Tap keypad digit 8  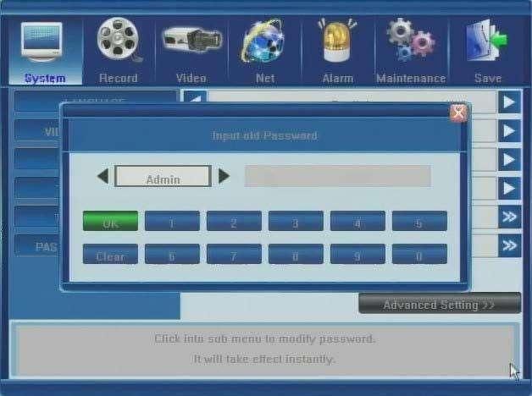[296, 254]
